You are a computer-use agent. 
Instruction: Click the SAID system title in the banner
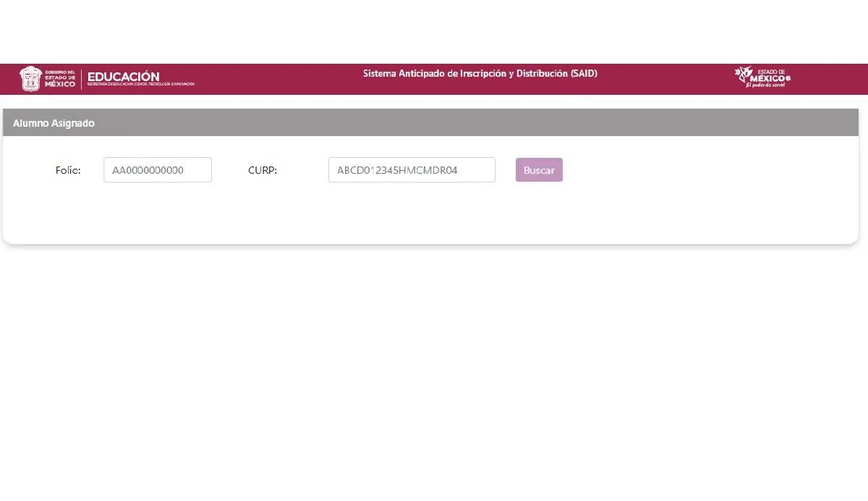[x=480, y=73]
